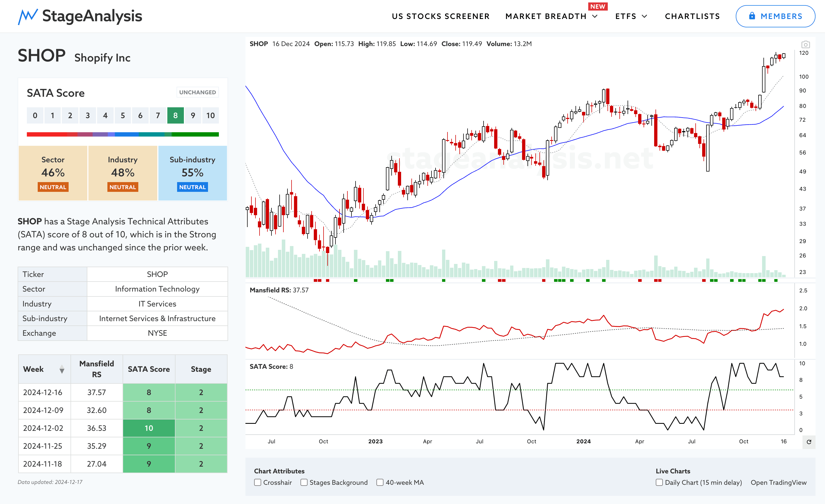Screen dimensions: 825x504
Task: Click Stage column header
Action: tap(201, 369)
